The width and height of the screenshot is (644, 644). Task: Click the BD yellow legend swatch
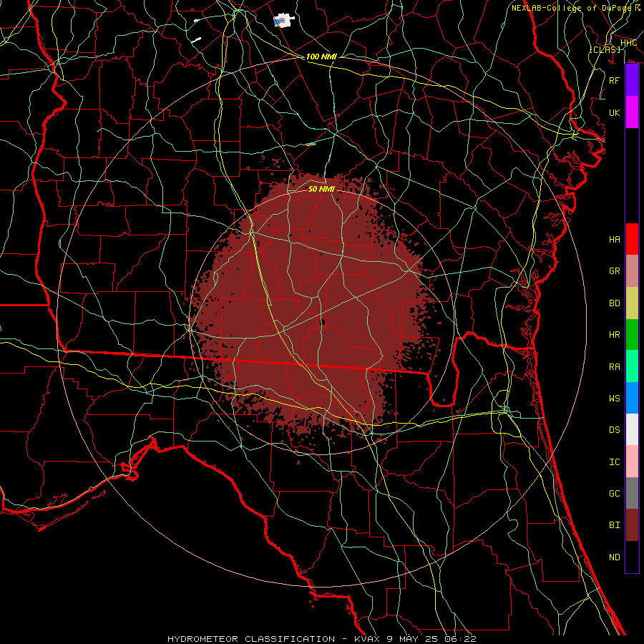(632, 303)
